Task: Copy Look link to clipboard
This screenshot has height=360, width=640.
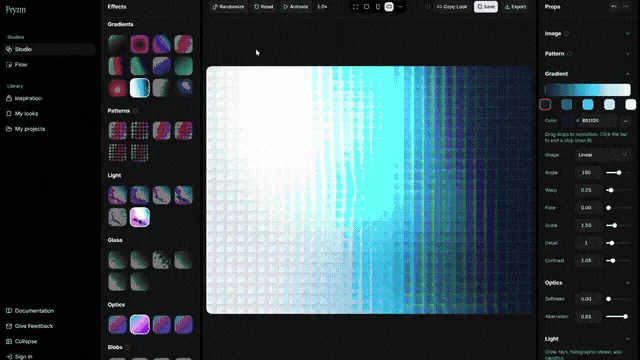Action: click(452, 7)
